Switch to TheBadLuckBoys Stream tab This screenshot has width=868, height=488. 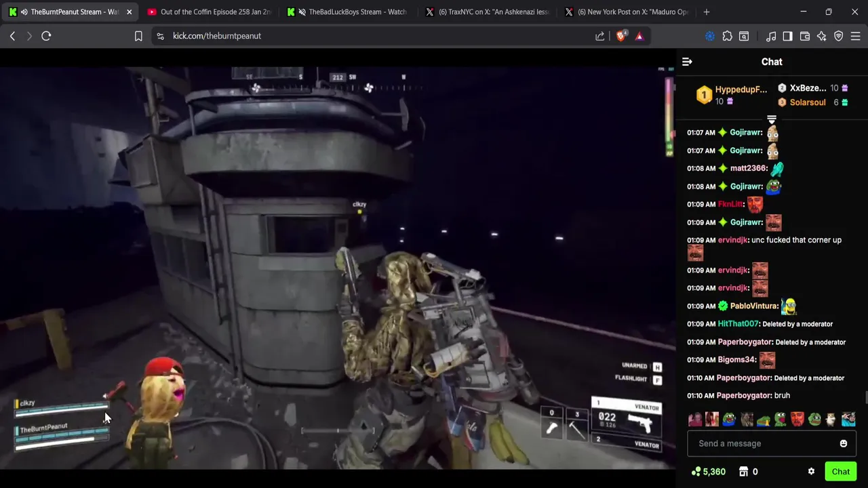point(349,12)
